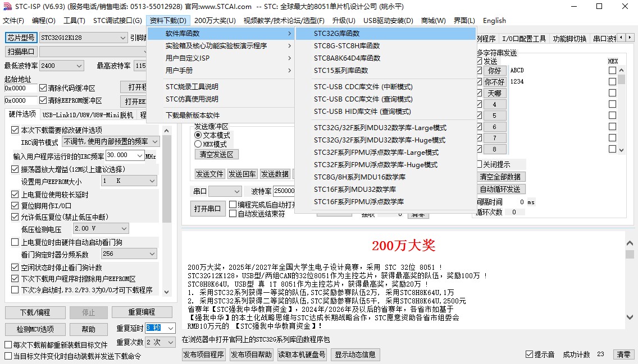Click 下载/编程 button
This screenshot has height=364, width=638.
pos(35,312)
